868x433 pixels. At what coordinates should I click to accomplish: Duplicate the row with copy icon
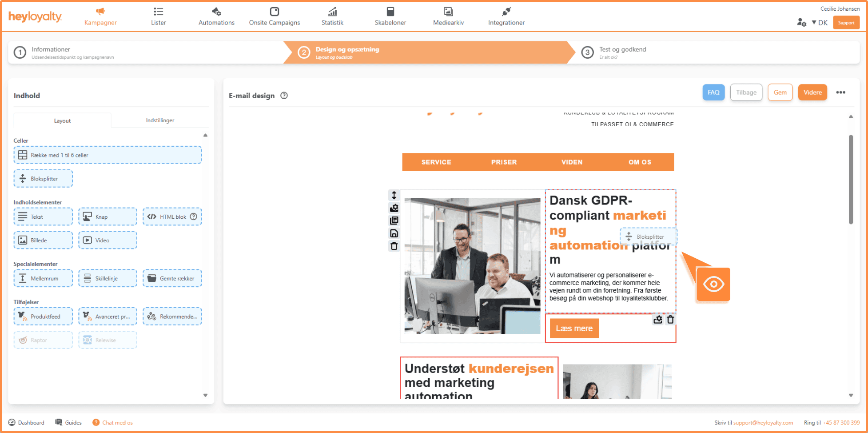pyautogui.click(x=394, y=221)
